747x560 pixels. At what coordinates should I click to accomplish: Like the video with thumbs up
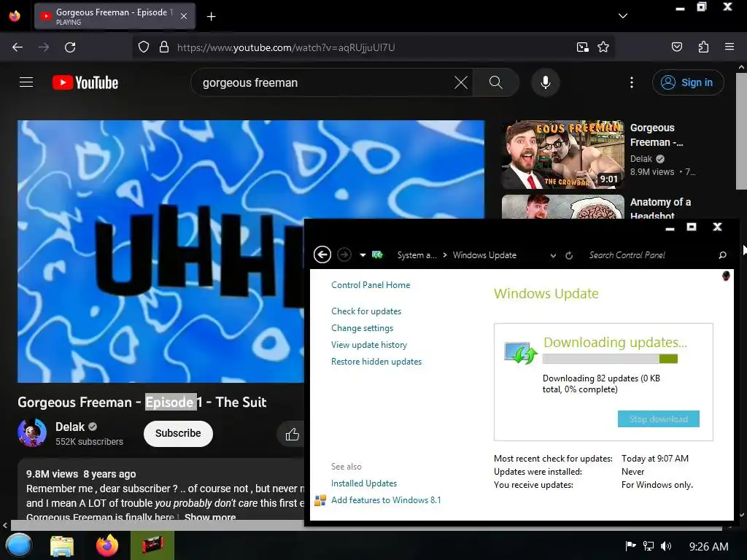click(292, 434)
